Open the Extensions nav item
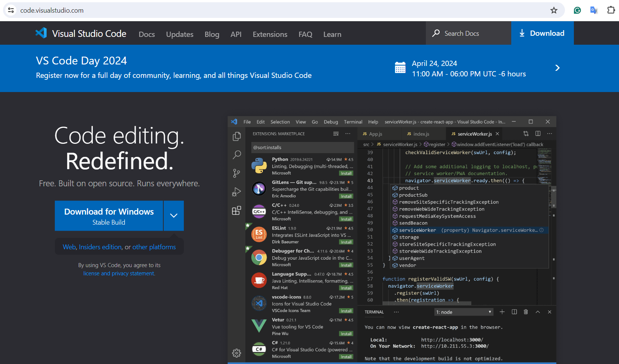This screenshot has width=619, height=364. tap(270, 34)
